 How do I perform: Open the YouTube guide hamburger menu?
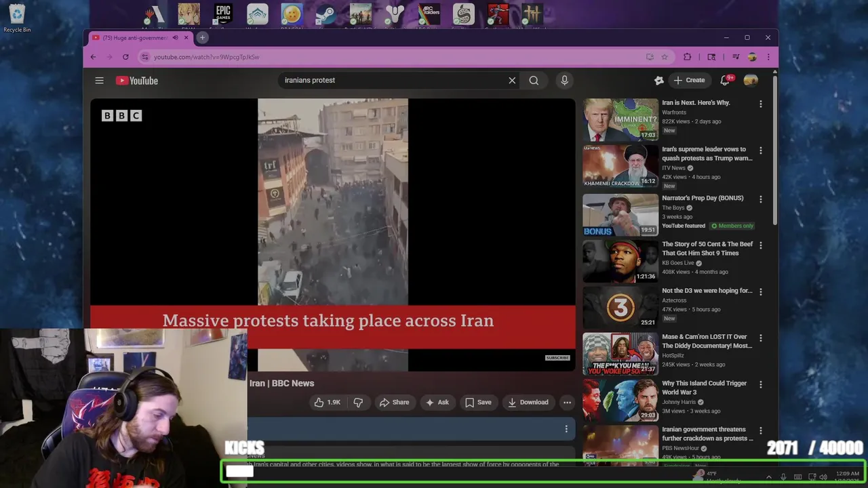99,80
